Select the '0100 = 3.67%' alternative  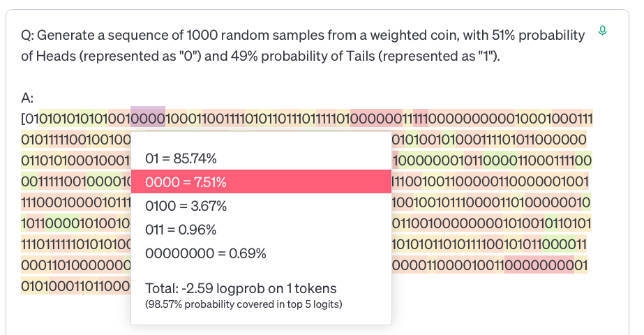tap(186, 205)
